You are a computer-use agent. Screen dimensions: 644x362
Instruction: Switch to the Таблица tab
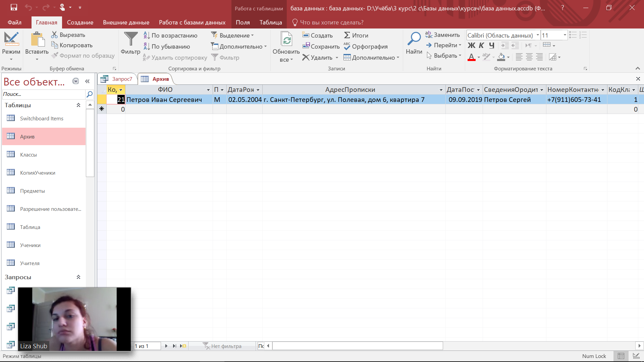271,22
